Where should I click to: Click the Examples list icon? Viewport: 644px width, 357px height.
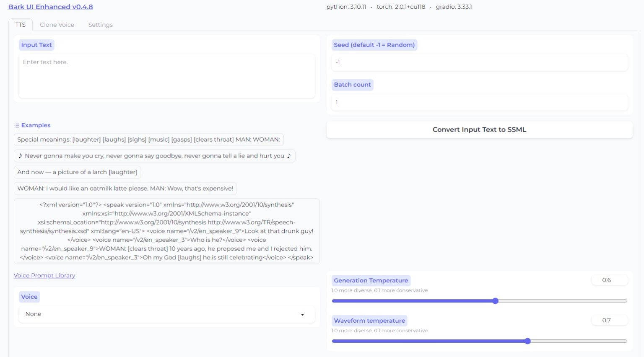tap(17, 125)
